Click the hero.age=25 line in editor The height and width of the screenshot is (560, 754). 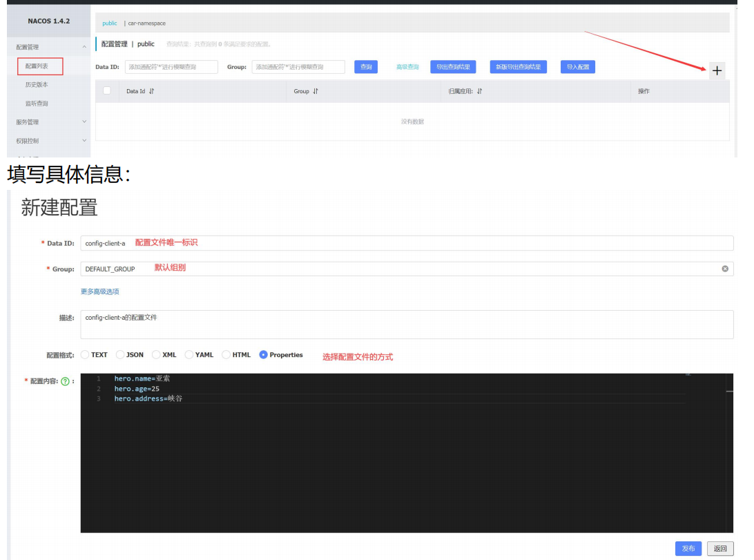pyautogui.click(x=137, y=389)
